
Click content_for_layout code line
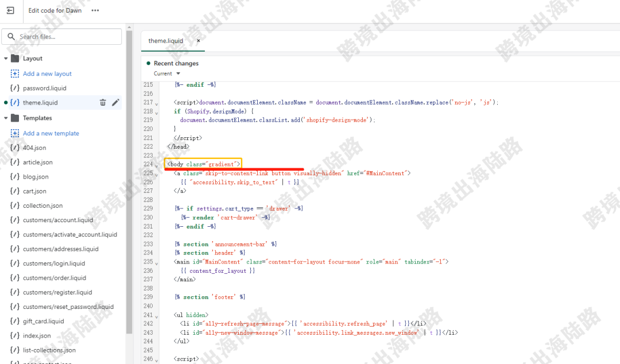[x=218, y=270]
